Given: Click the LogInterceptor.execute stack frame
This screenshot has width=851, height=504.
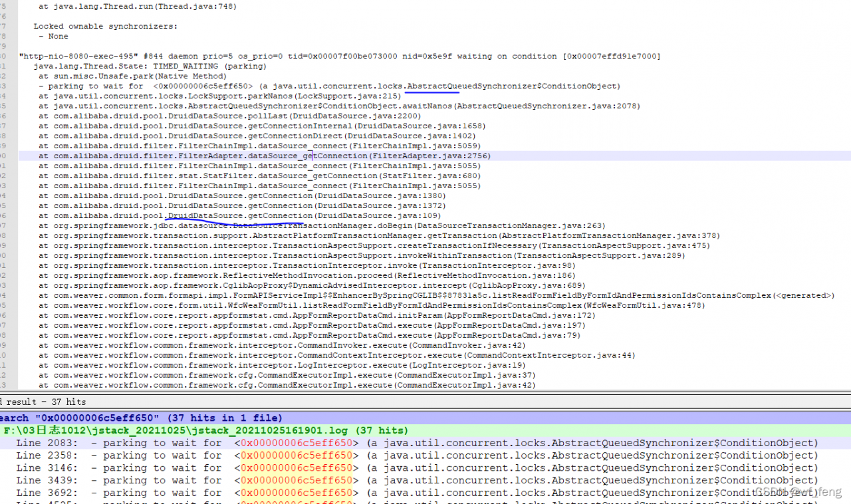Looking at the screenshot, I should coord(282,365).
